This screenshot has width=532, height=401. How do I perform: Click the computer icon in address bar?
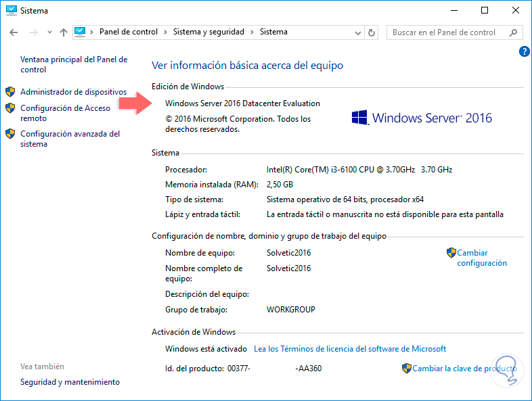pos(80,32)
